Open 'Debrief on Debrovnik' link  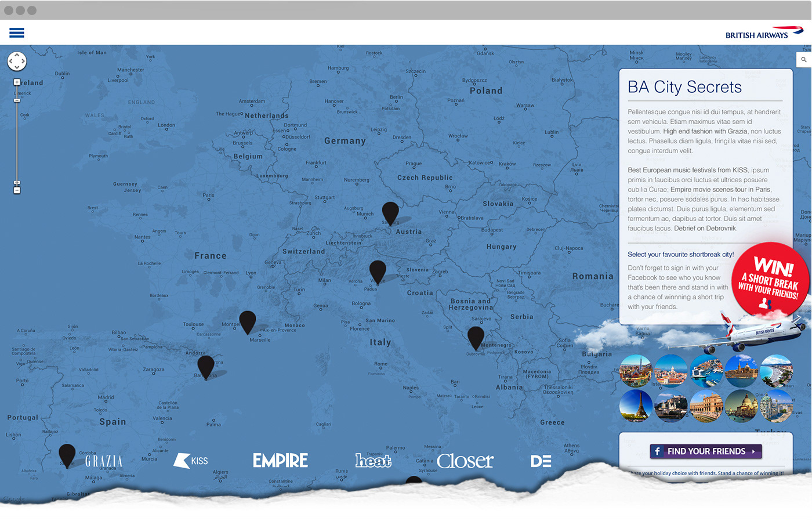(705, 228)
